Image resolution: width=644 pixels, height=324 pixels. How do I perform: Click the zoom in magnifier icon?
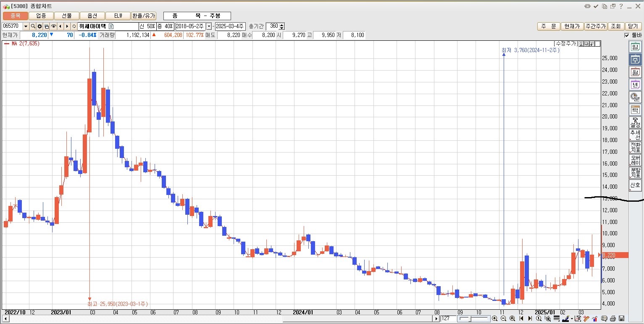[x=494, y=319]
